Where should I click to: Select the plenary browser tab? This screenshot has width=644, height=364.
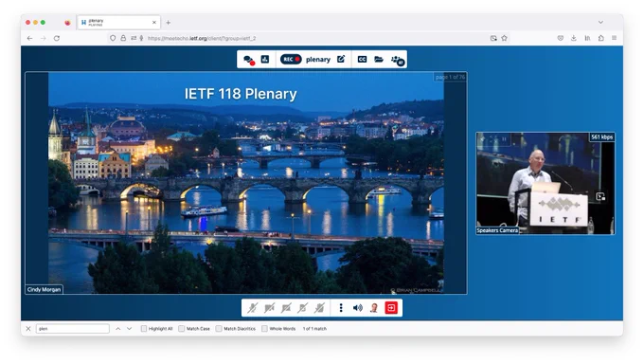118,22
